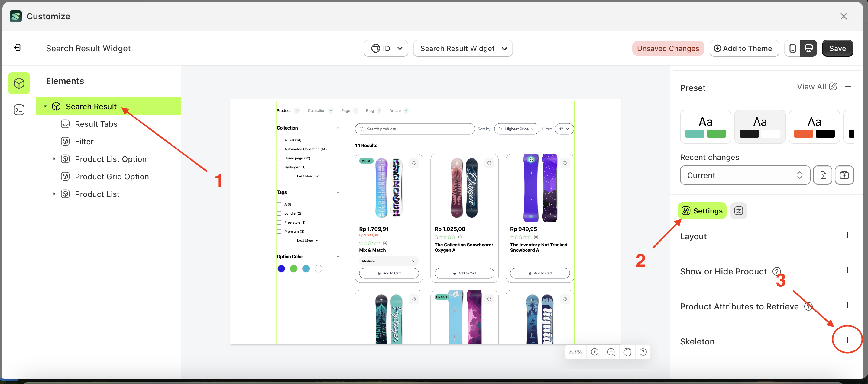Screen dimensions: 868x384
Task: Check the Home page collection filter
Action: (x=279, y=158)
